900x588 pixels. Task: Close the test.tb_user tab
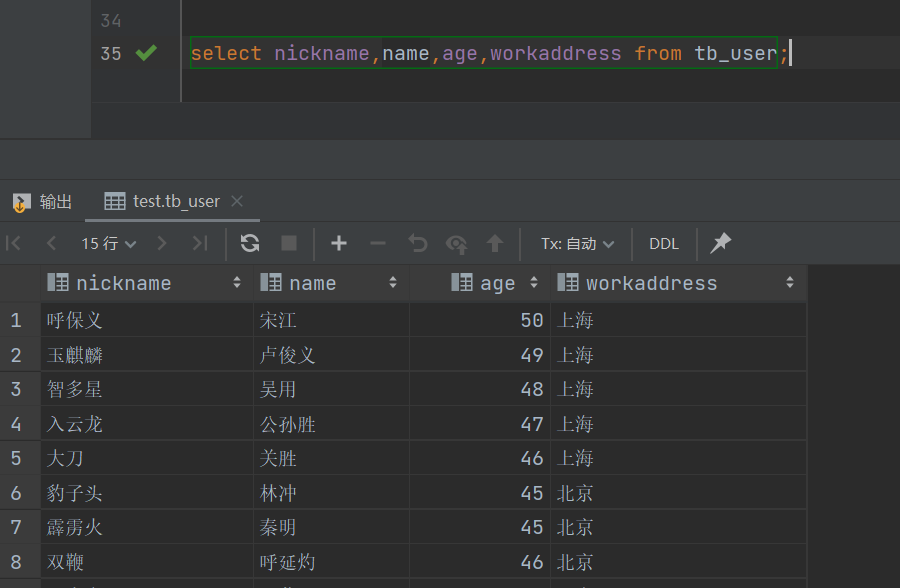coord(237,201)
